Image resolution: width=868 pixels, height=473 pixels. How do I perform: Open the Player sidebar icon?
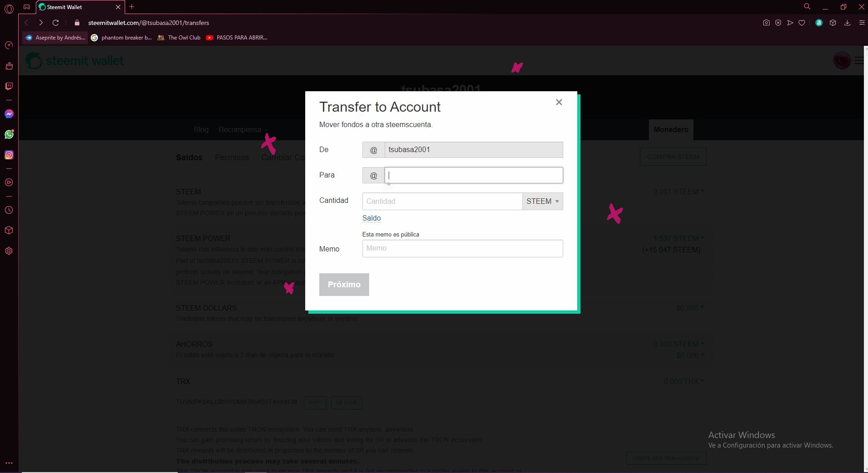tap(9, 182)
